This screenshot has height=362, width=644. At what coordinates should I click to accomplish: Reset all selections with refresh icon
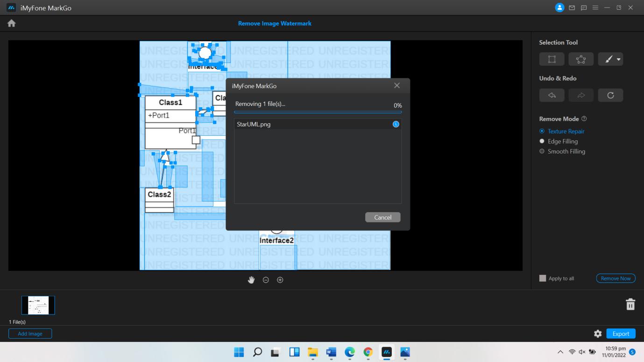pyautogui.click(x=610, y=95)
